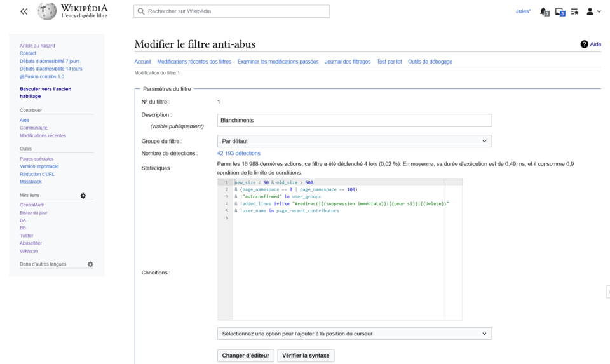Screen dimensions: 610x364
Task: Open the Réduction d'URL link
Action: (x=37, y=174)
